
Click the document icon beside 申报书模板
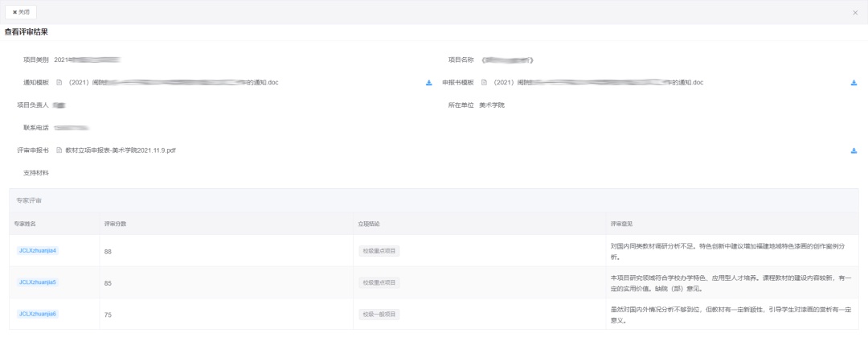[x=484, y=83]
